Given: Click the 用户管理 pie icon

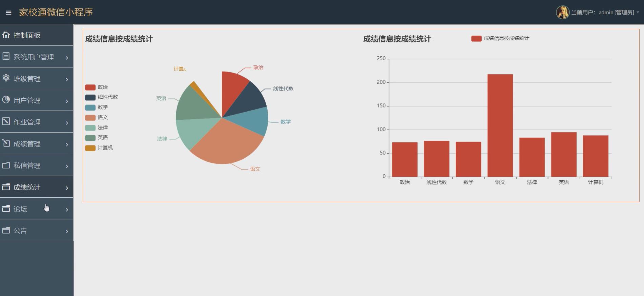Looking at the screenshot, I should coord(6,100).
